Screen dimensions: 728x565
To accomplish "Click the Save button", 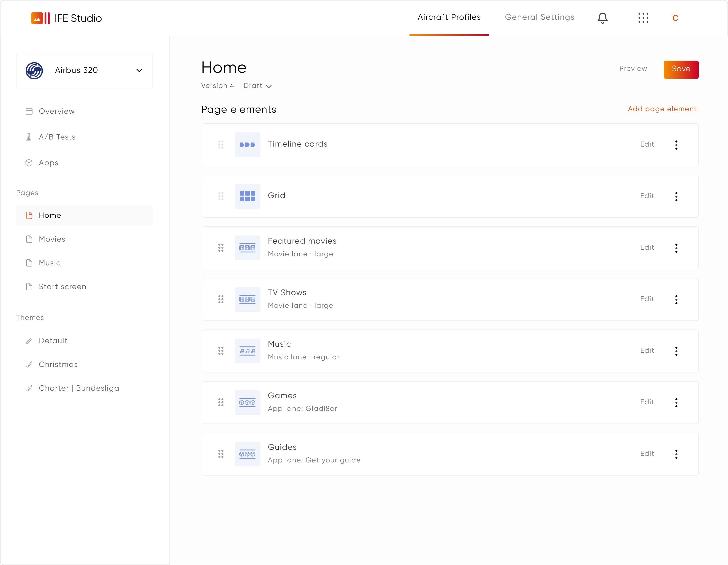I will [681, 69].
